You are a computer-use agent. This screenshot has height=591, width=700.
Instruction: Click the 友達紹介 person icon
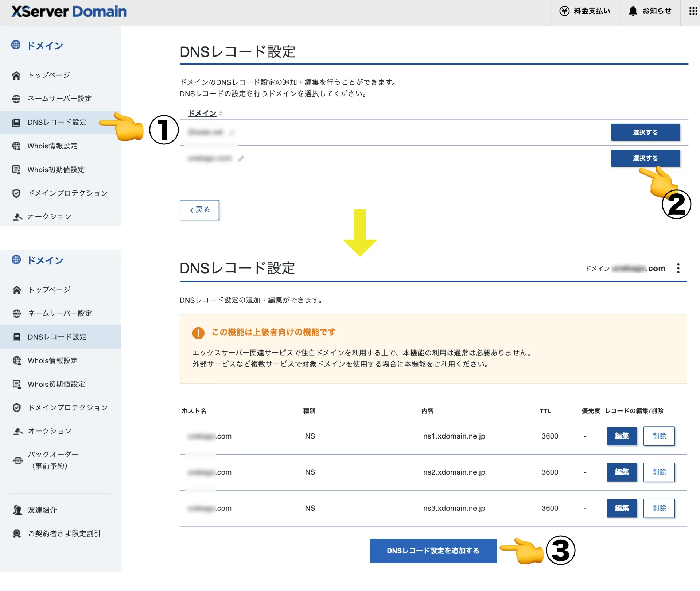click(17, 510)
